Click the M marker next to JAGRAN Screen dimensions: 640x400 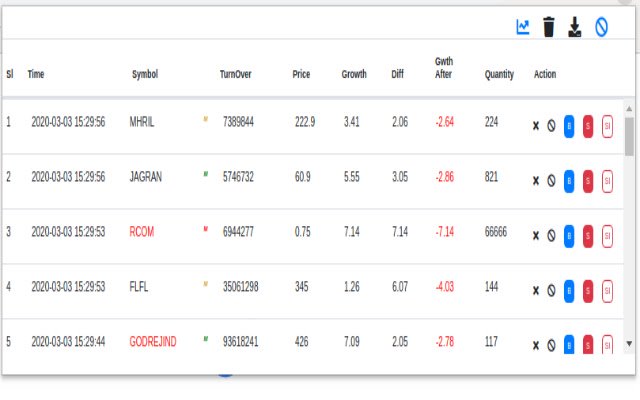click(206, 174)
